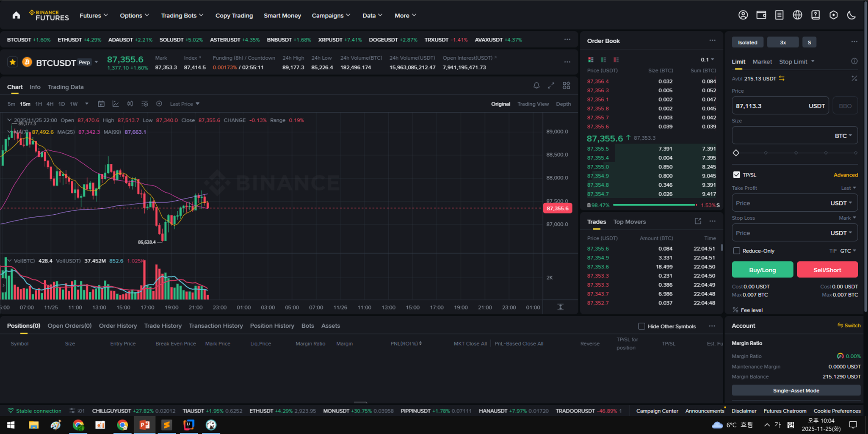The image size is (868, 434).
Task: Open the chart alert bell icon
Action: [536, 86]
